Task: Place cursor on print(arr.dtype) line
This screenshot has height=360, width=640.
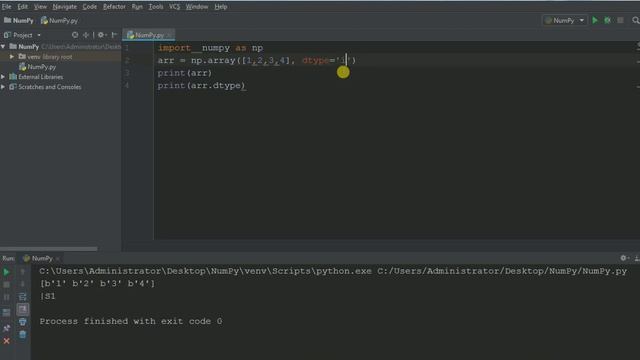Action: coord(201,86)
